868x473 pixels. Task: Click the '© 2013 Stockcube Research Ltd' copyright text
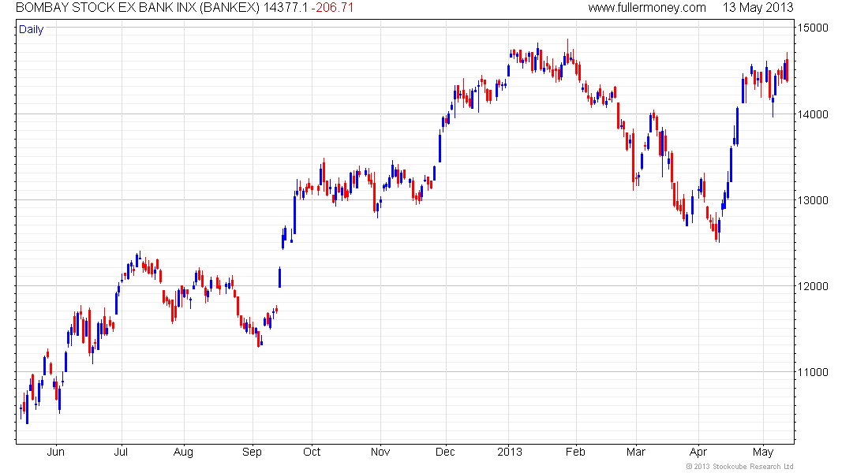tap(739, 467)
